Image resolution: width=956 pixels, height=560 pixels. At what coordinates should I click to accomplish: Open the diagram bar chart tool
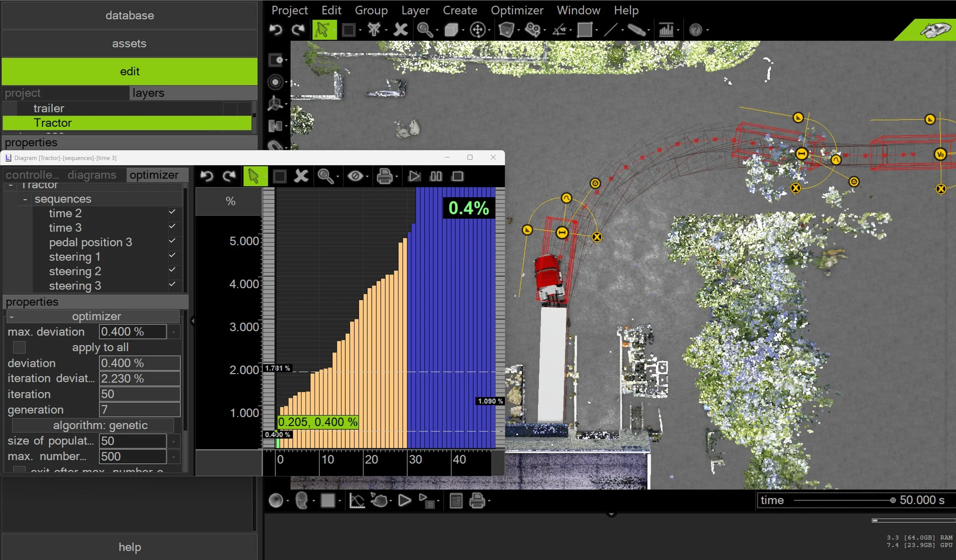(x=666, y=29)
